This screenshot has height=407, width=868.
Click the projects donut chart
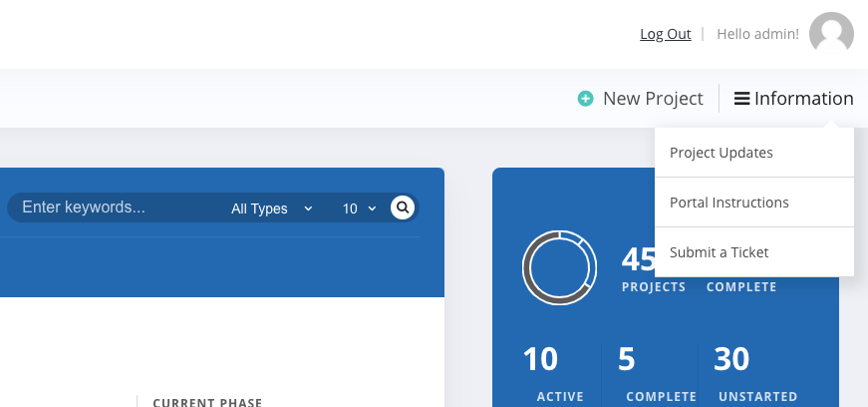(x=559, y=267)
